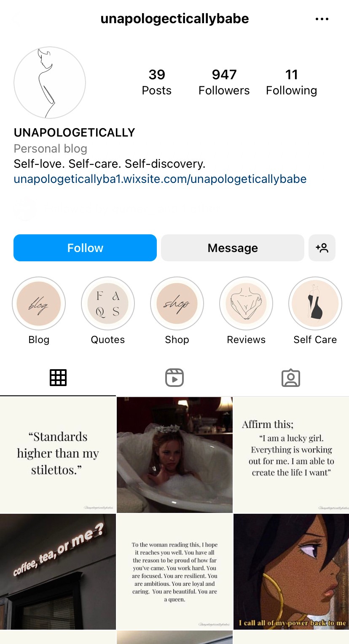Click the Message button
The width and height of the screenshot is (349, 644).
[233, 248]
